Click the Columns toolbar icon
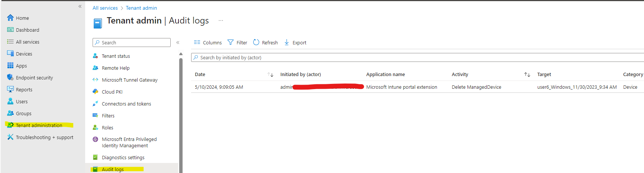 tap(197, 43)
